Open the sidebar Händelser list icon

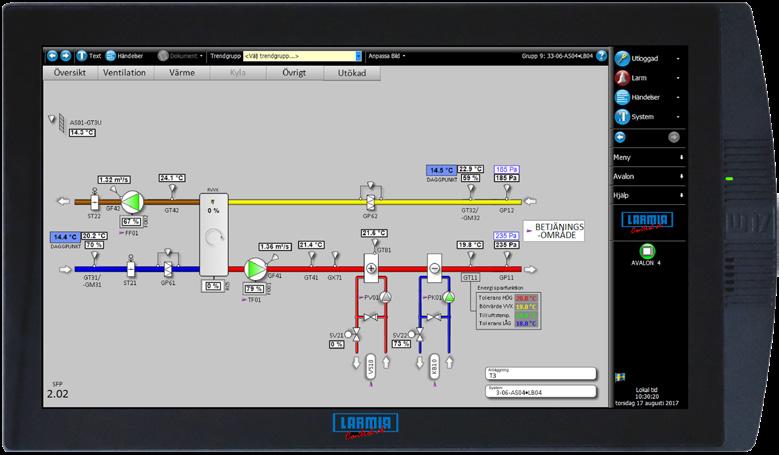coord(622,97)
